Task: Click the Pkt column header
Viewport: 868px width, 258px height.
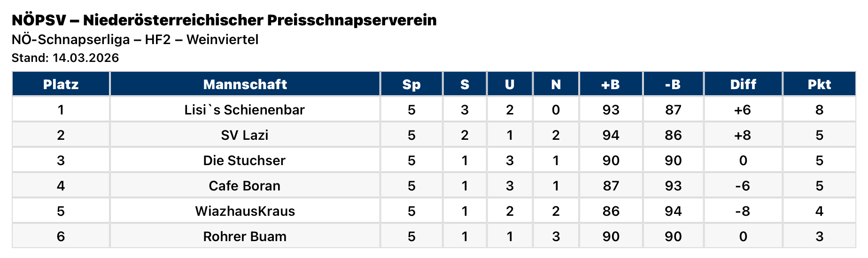Action: tap(819, 84)
